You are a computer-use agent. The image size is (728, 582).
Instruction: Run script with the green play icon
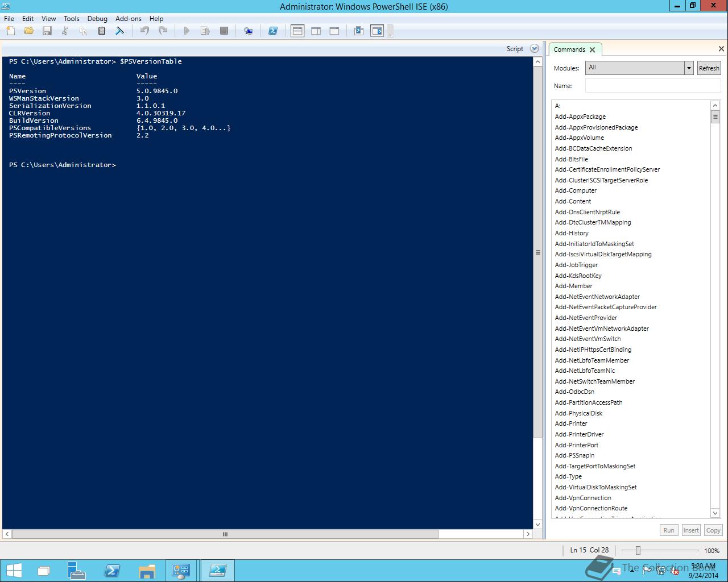[187, 31]
